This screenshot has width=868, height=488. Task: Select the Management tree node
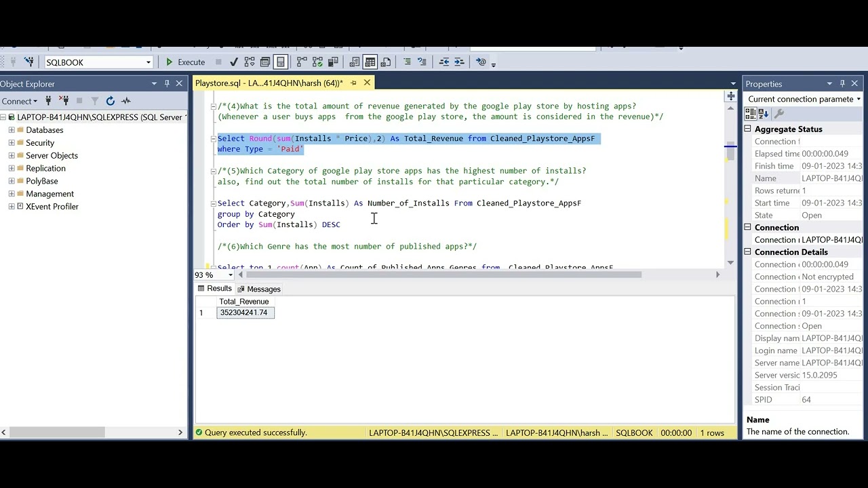pos(50,194)
